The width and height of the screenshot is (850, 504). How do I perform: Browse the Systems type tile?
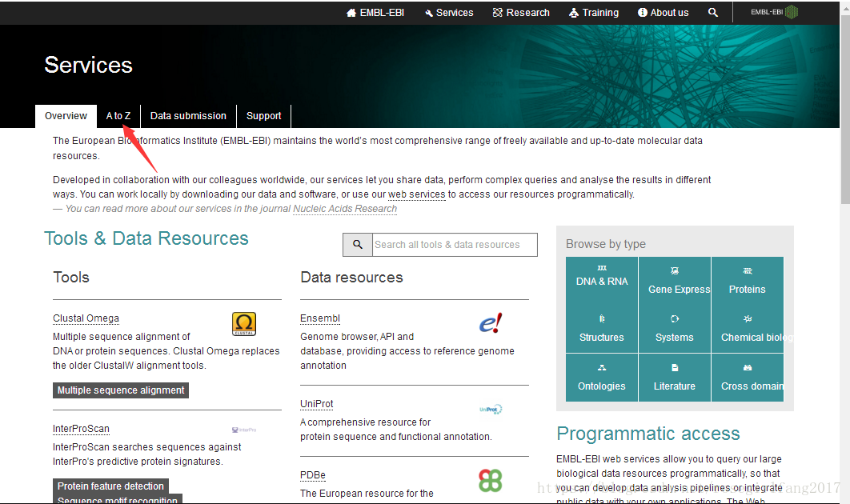675,329
